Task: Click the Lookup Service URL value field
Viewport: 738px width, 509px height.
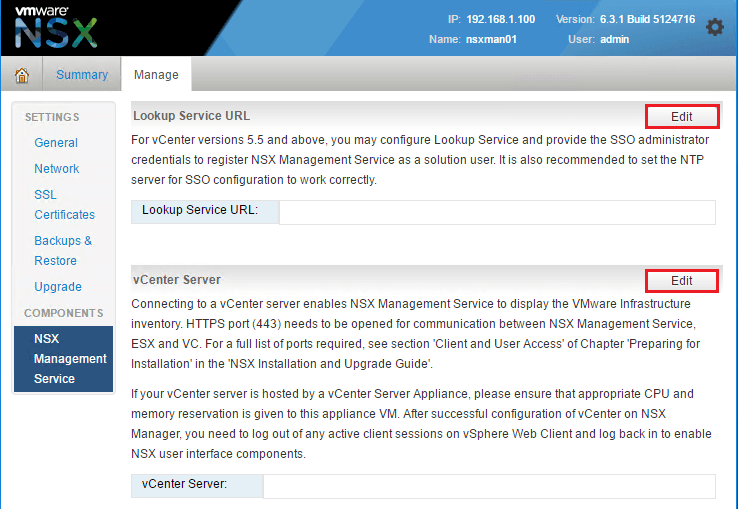Action: click(497, 212)
